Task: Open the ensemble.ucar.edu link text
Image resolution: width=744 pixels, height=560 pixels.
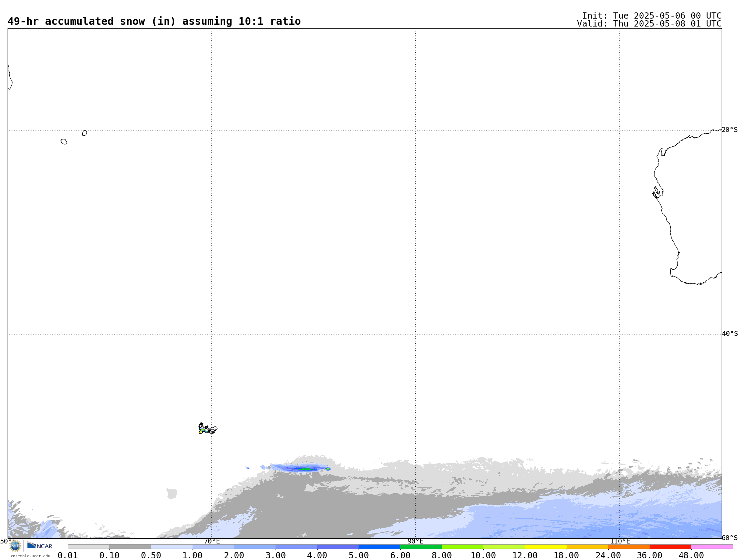Action: click(30, 556)
